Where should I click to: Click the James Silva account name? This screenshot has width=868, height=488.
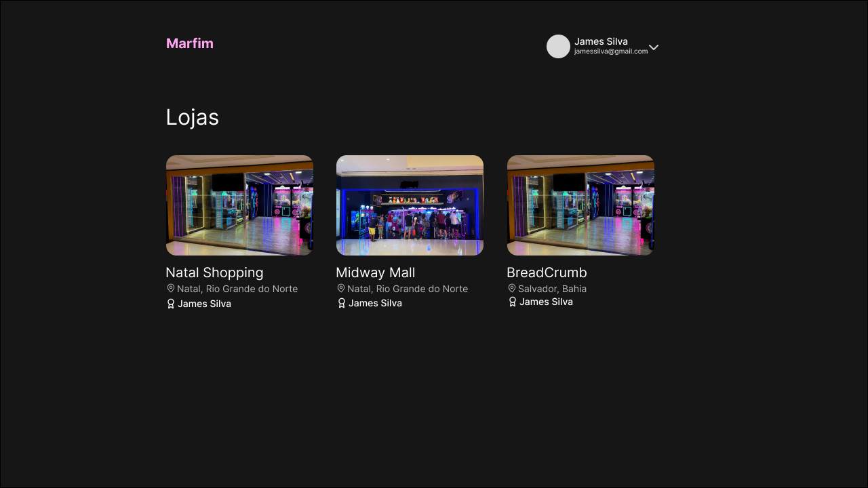[x=601, y=41]
